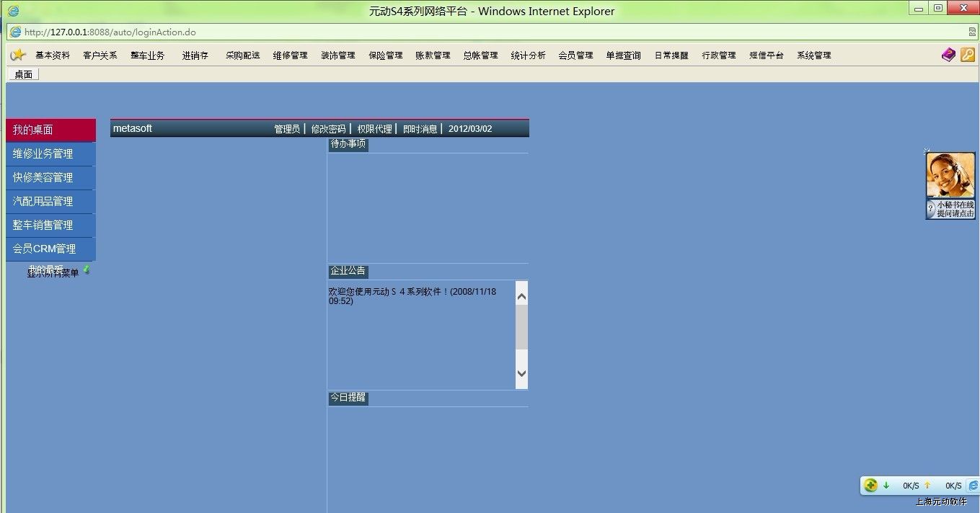
Task: Select the 桌面 tab
Action: click(23, 74)
